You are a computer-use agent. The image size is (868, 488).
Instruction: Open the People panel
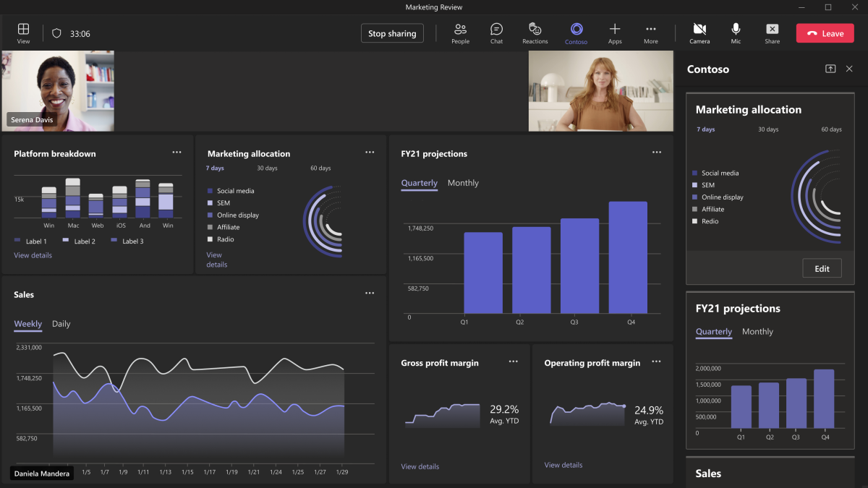click(x=460, y=33)
